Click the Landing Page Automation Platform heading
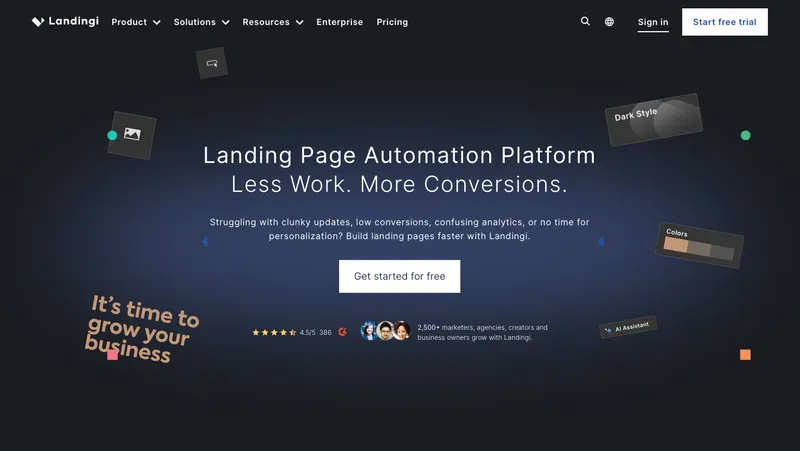The width and height of the screenshot is (800, 451). pyautogui.click(x=399, y=156)
